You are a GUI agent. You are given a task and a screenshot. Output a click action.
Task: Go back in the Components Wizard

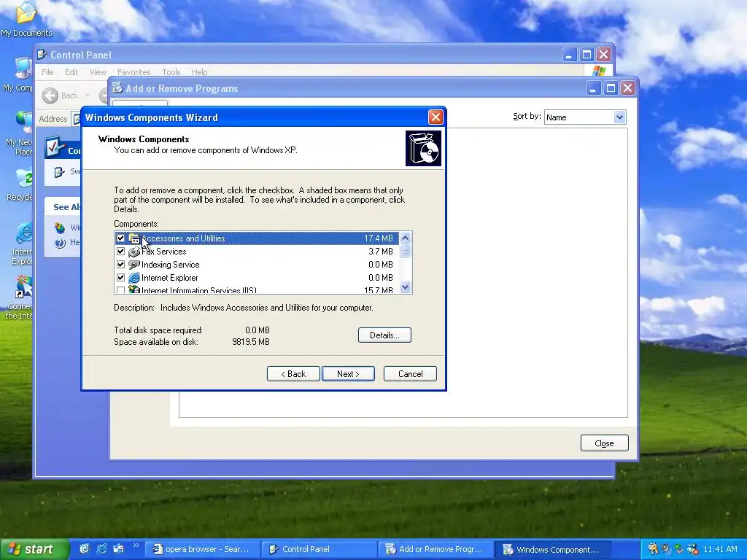pyautogui.click(x=293, y=374)
